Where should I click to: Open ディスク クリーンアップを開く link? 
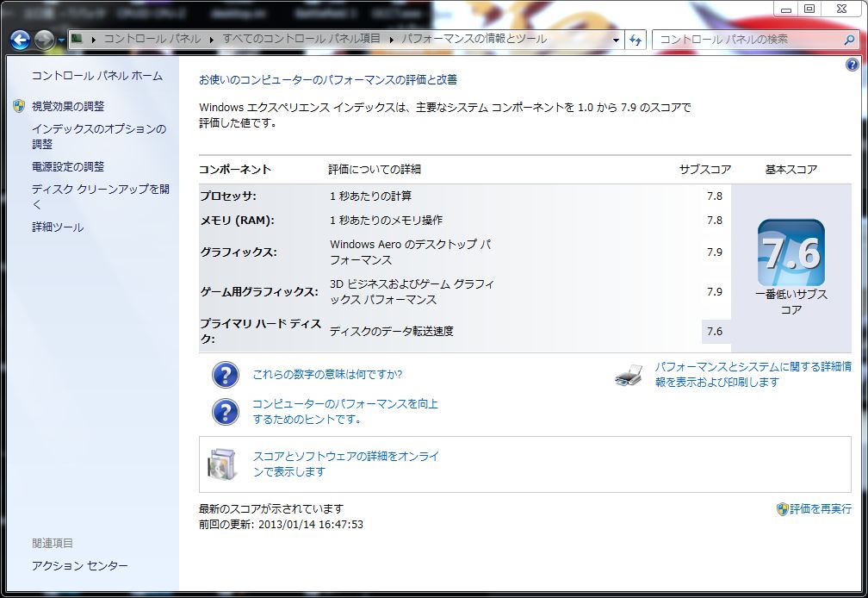coord(100,196)
